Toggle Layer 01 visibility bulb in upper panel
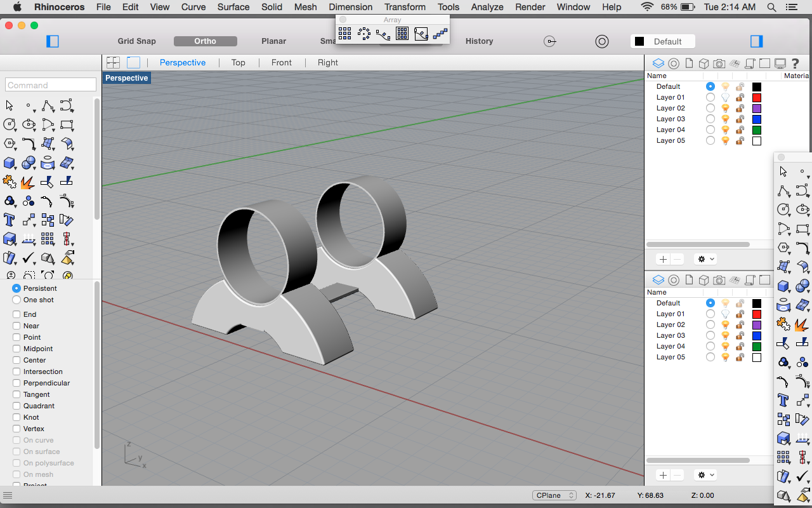The height and width of the screenshot is (508, 812). [725, 97]
